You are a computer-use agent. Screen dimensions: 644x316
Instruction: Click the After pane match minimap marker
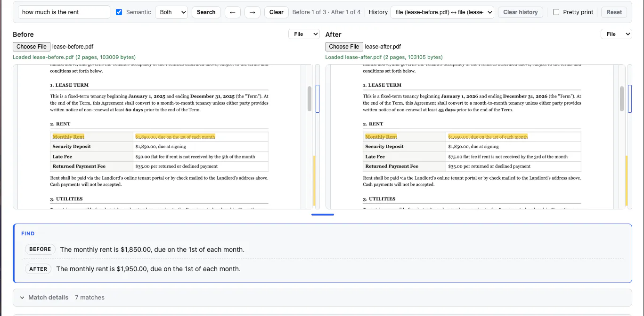click(627, 181)
